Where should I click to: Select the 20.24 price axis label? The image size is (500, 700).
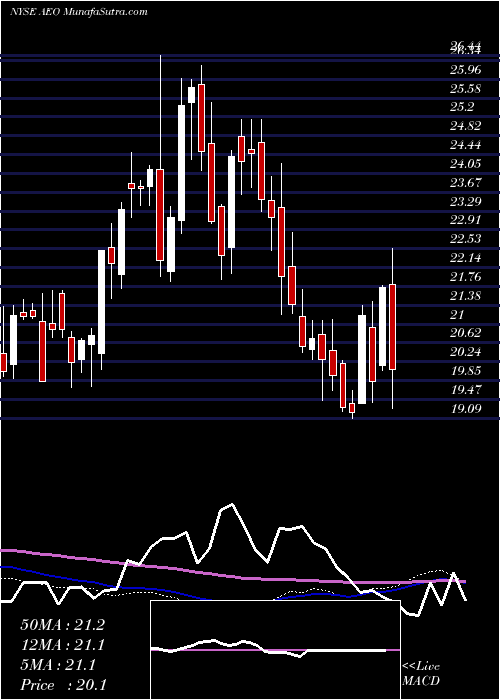pos(466,352)
